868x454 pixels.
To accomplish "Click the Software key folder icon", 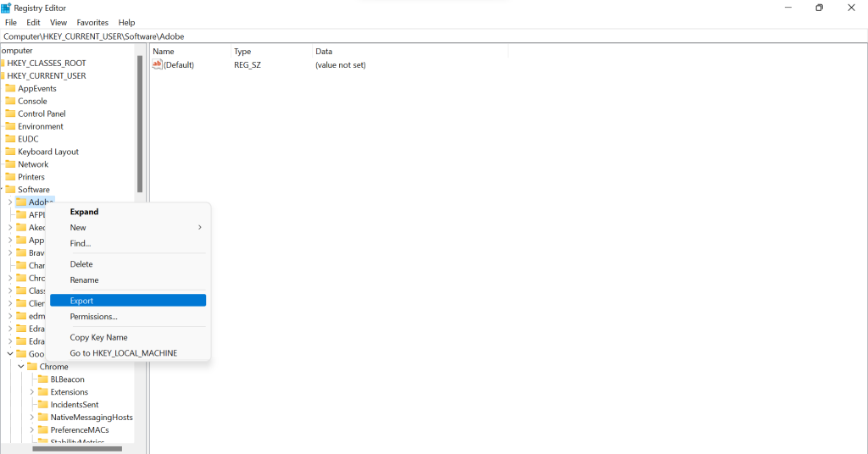I will tap(10, 189).
